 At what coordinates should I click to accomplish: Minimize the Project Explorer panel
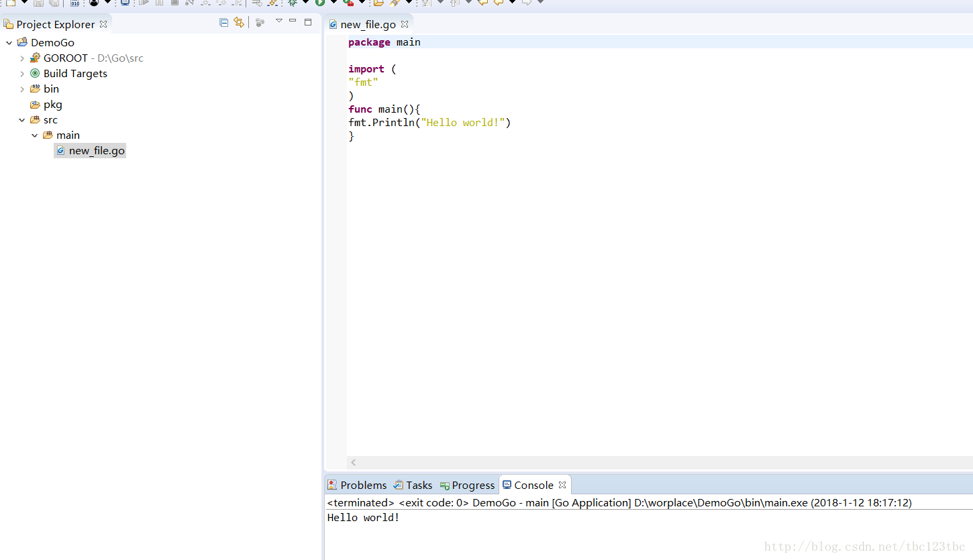[293, 21]
